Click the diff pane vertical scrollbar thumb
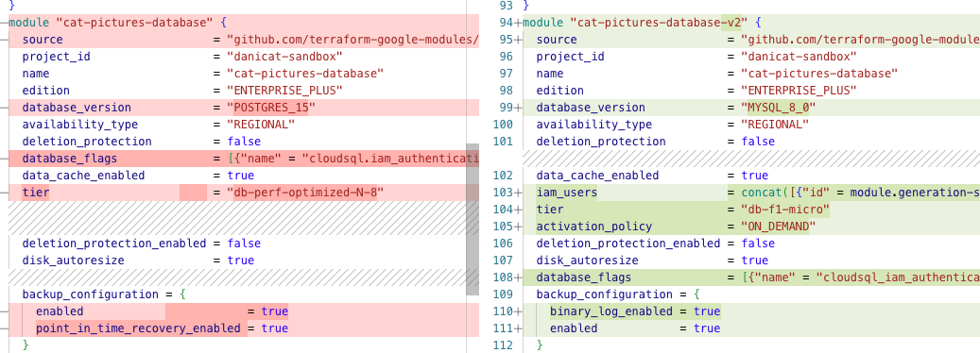 pyautogui.click(x=473, y=220)
